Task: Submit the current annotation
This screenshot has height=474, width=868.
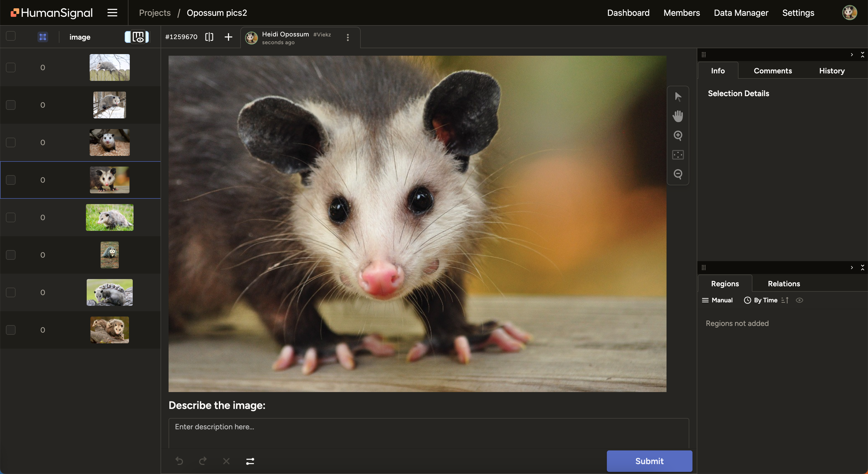Action: pyautogui.click(x=649, y=461)
